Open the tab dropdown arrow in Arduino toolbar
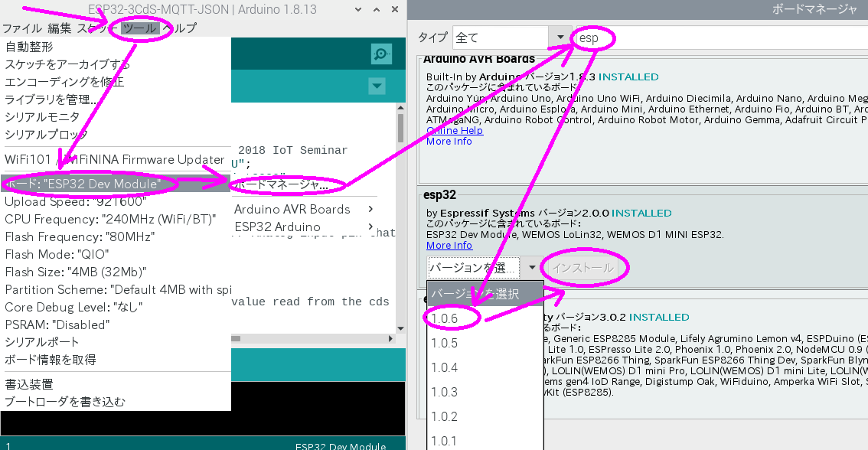Screen dimensions: 868x450 point(377,86)
